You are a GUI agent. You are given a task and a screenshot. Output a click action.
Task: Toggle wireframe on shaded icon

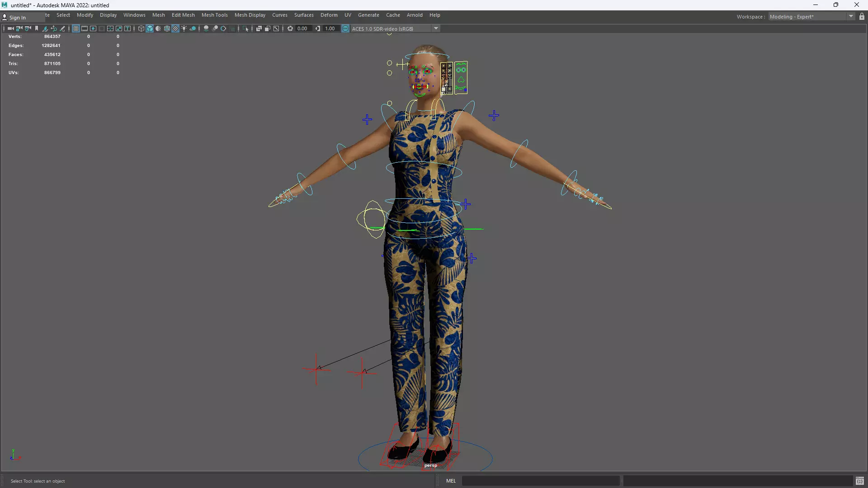point(167,28)
